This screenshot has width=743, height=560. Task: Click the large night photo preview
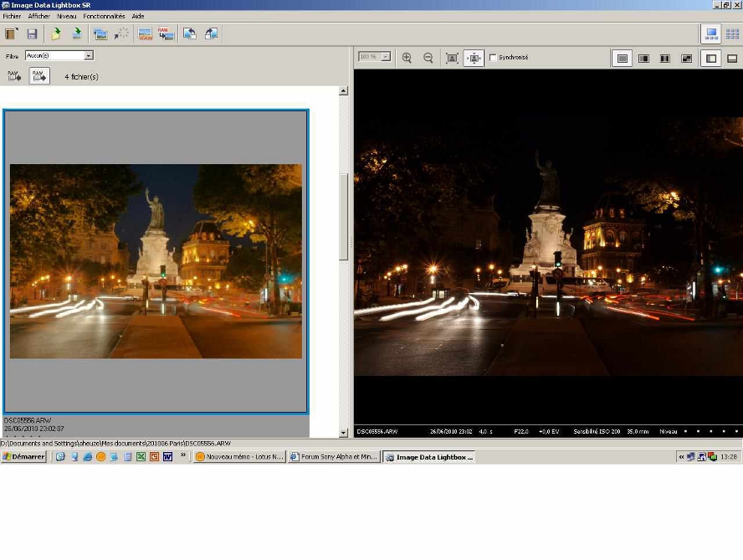point(548,247)
